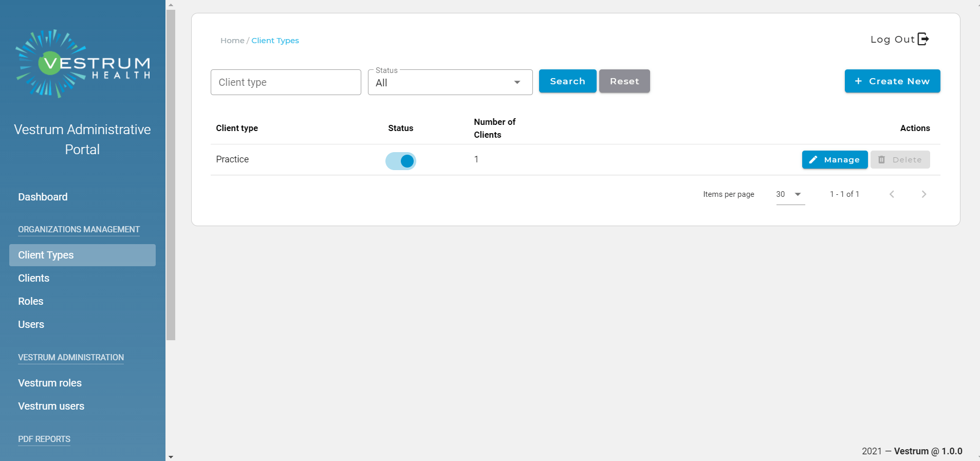
Task: Click the Vestrum Health logo
Action: (83, 64)
